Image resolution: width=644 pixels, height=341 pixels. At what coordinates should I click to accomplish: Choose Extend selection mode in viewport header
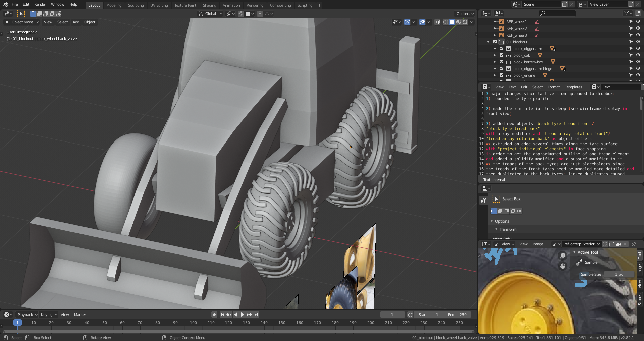click(39, 14)
